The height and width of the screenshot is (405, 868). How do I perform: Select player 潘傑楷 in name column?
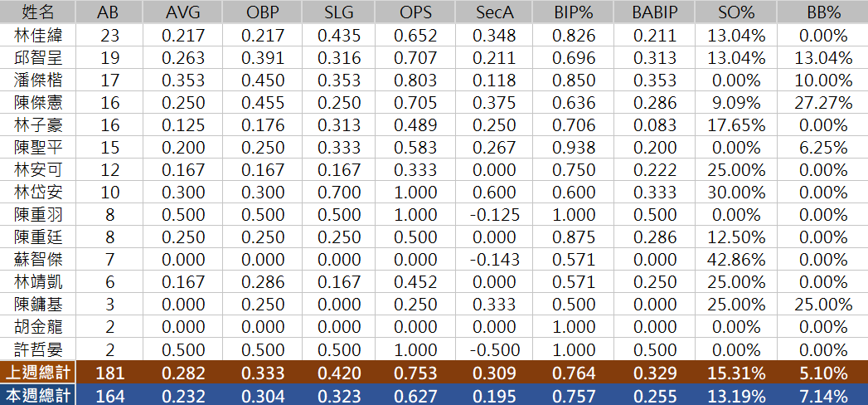(37, 80)
